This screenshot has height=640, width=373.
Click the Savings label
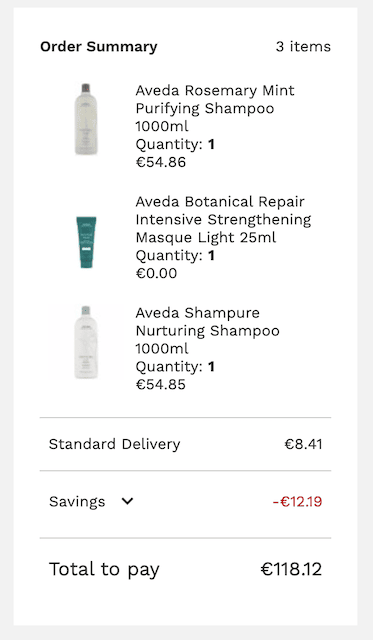[77, 502]
